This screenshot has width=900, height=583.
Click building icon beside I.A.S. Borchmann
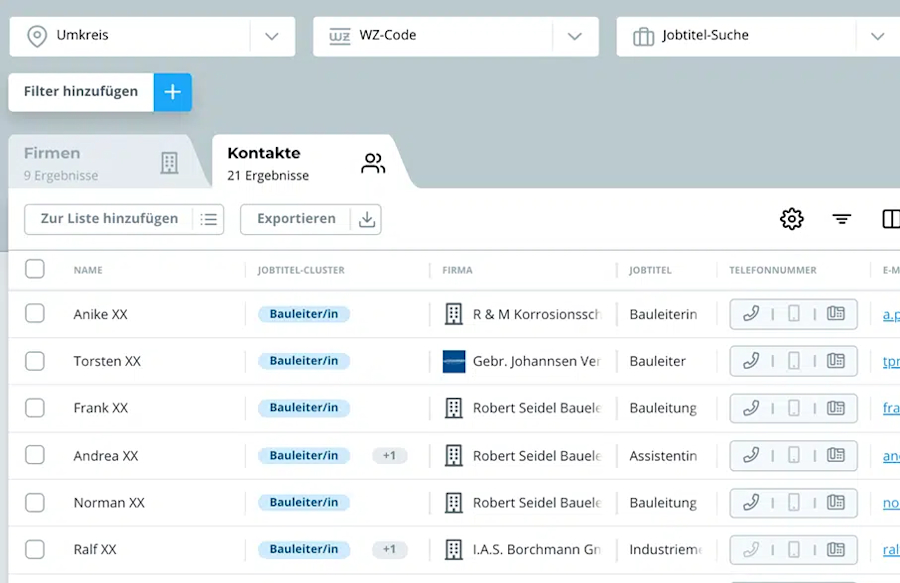pos(454,550)
